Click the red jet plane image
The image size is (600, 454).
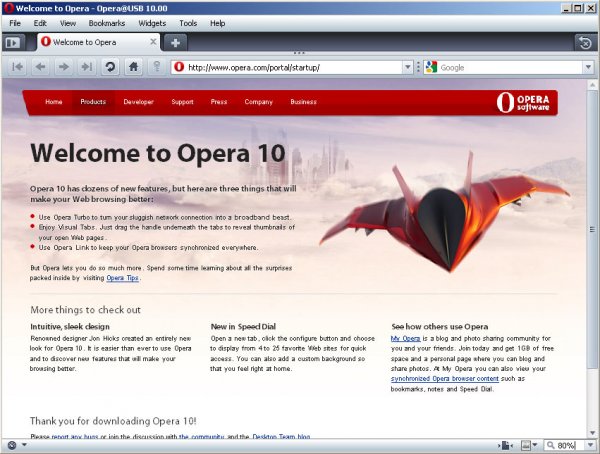coord(445,212)
